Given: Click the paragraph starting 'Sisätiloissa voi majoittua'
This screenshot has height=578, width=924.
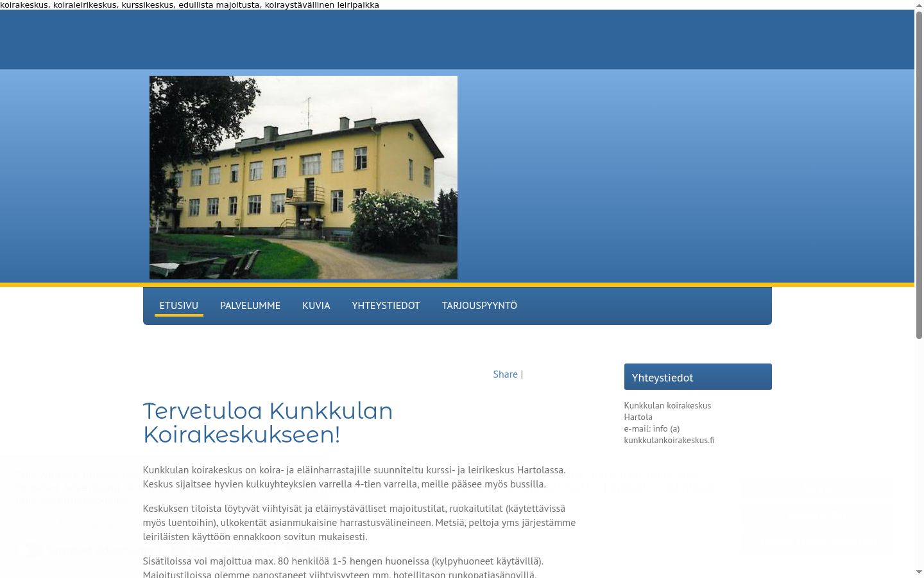Looking at the screenshot, I should point(343,568).
